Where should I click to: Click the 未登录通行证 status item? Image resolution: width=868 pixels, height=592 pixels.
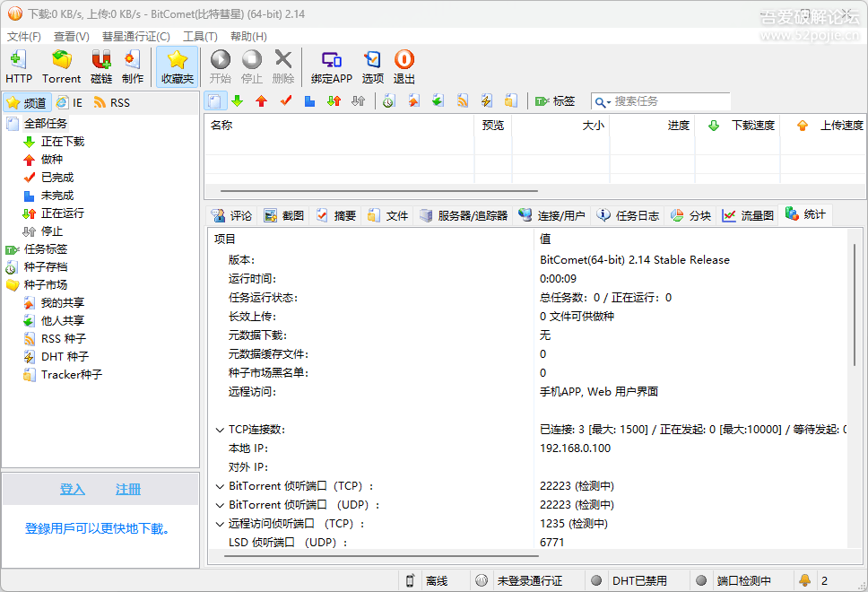coord(529,581)
